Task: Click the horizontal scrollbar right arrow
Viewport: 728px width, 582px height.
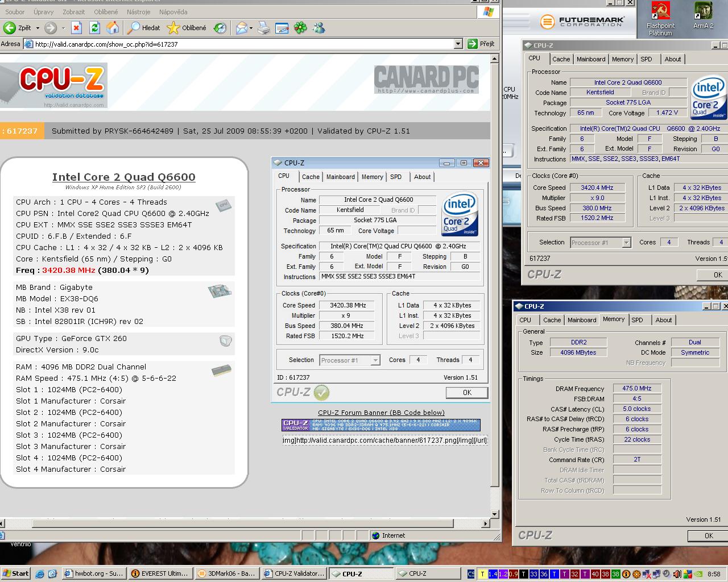Action: point(486,523)
